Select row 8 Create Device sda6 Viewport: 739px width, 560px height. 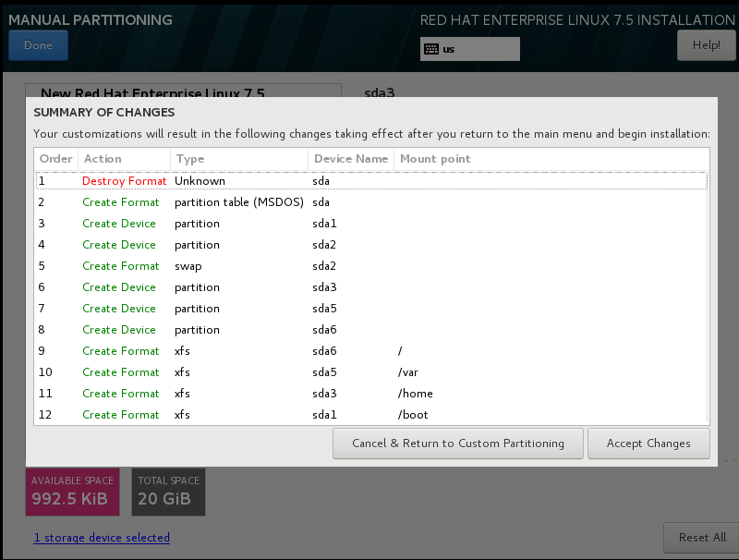[372, 330]
